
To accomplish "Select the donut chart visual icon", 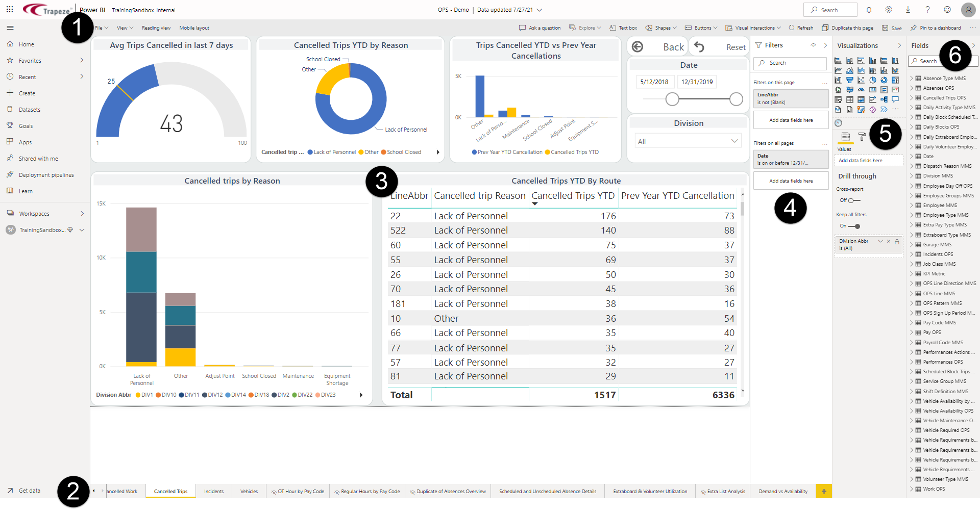I will click(884, 80).
